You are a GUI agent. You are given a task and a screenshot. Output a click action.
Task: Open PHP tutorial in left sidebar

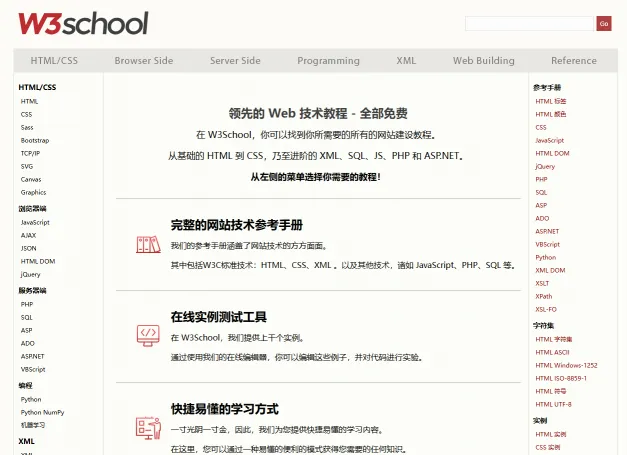point(27,304)
